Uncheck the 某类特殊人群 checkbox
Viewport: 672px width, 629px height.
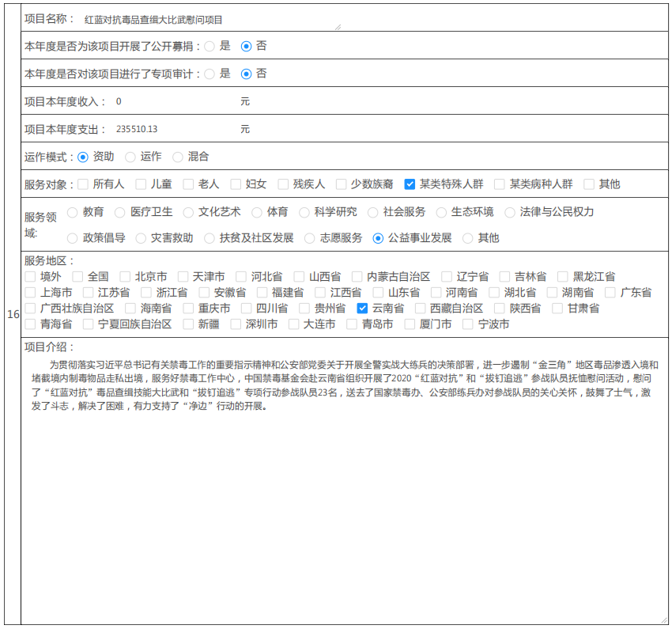tap(410, 184)
